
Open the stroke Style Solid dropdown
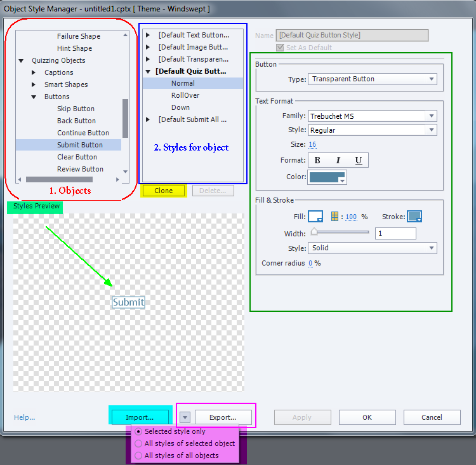click(x=373, y=248)
